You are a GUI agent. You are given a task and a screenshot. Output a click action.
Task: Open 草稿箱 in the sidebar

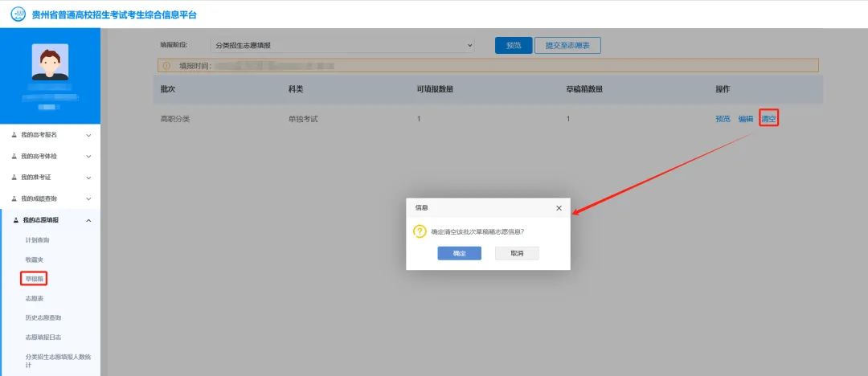tap(35, 279)
